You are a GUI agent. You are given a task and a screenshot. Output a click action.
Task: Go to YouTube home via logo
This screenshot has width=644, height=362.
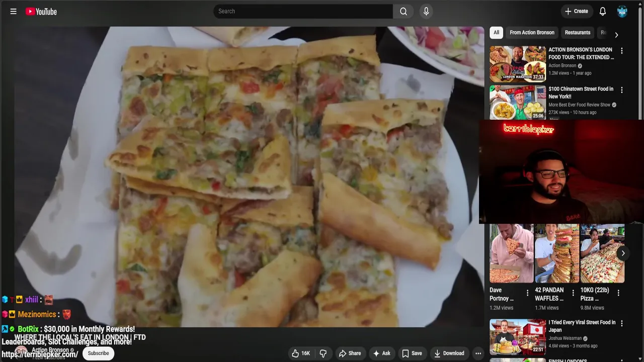(41, 11)
